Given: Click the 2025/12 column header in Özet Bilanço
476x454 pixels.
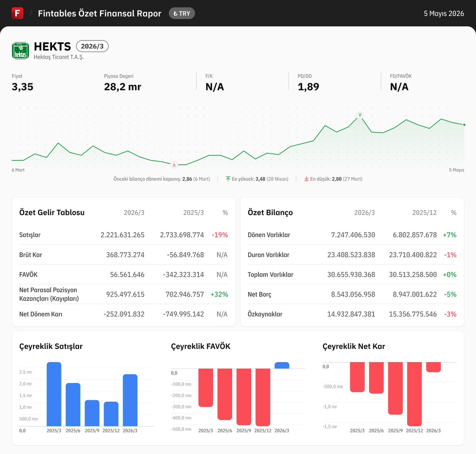Looking at the screenshot, I should pyautogui.click(x=424, y=213).
